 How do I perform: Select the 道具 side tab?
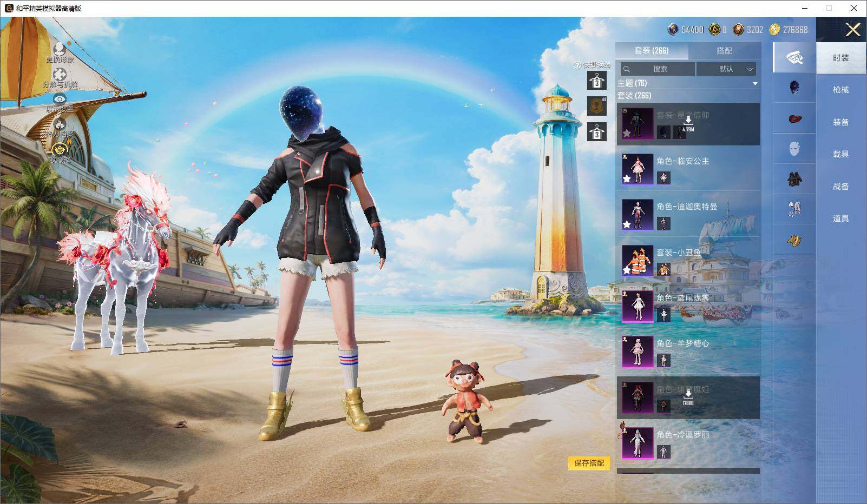(x=841, y=218)
